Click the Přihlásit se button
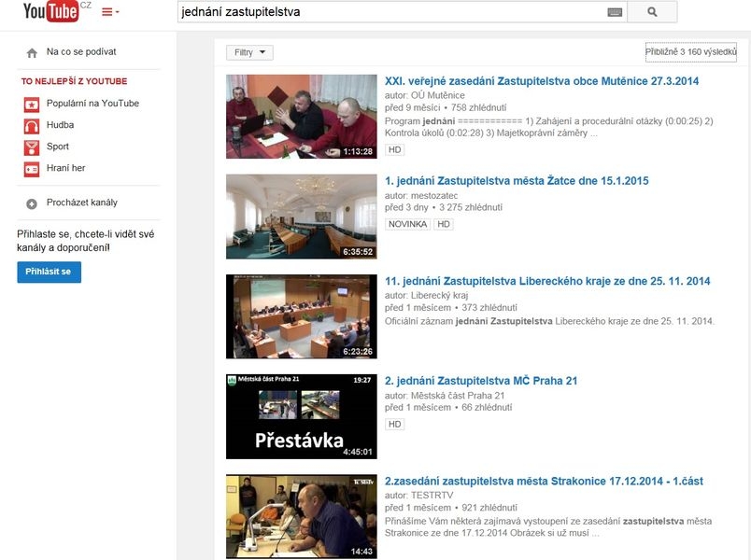The image size is (751, 560). pos(49,272)
